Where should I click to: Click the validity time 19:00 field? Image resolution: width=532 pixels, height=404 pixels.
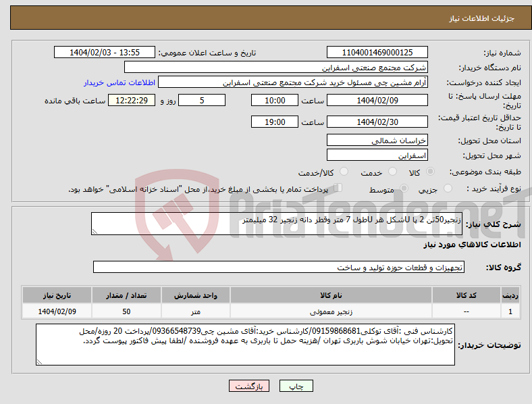tap(275, 122)
